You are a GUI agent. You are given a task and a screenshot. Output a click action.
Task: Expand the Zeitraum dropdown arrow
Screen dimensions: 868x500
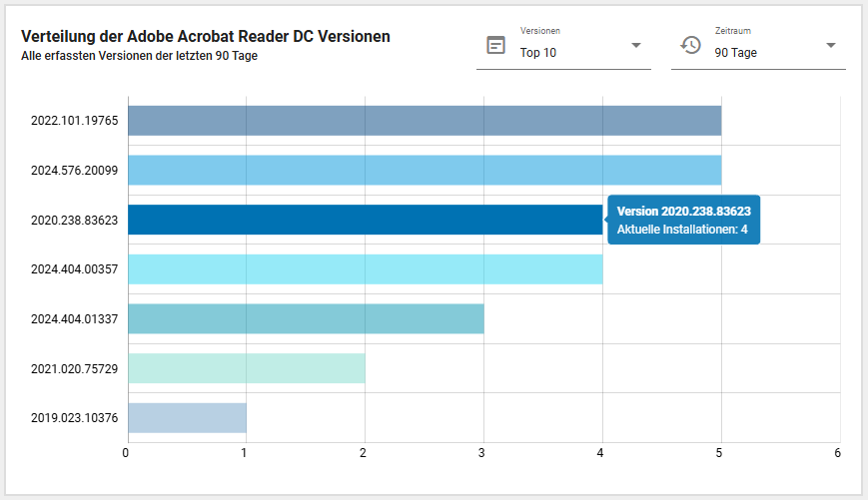(x=830, y=45)
